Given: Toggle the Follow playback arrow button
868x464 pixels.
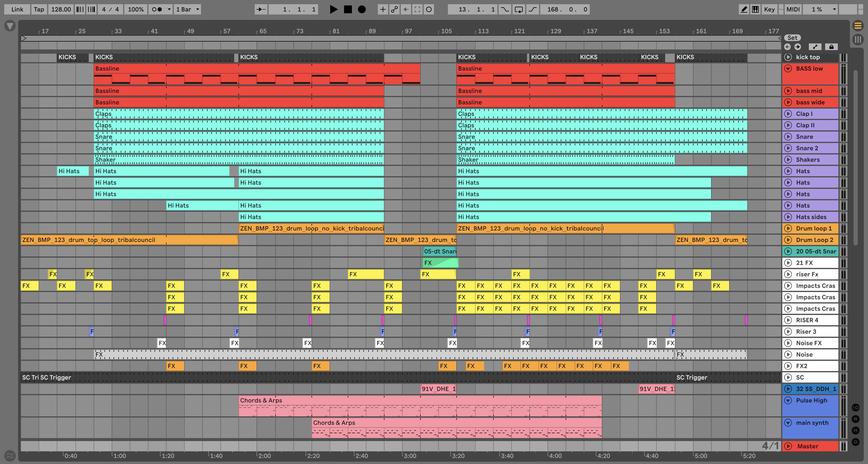Looking at the screenshot, I should [261, 9].
